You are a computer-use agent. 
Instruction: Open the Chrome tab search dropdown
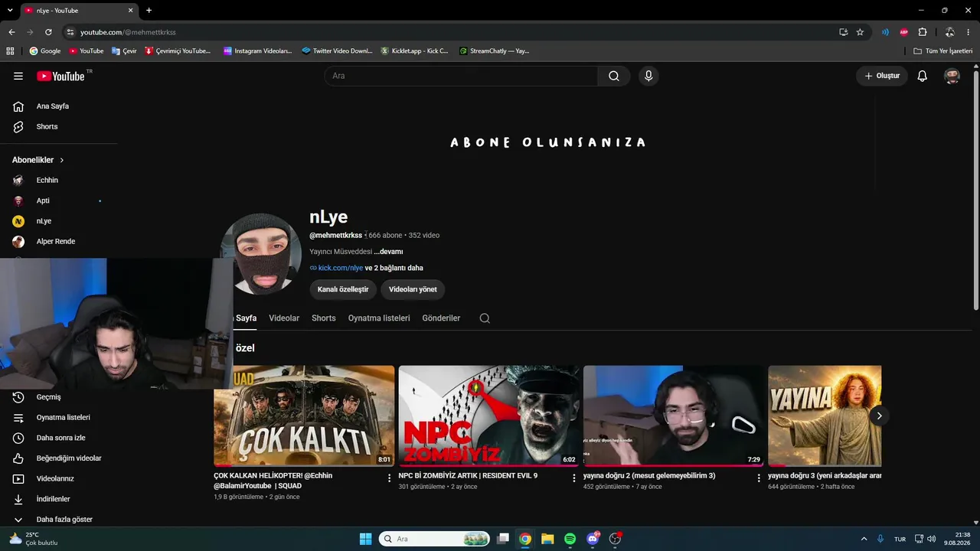pos(10,10)
